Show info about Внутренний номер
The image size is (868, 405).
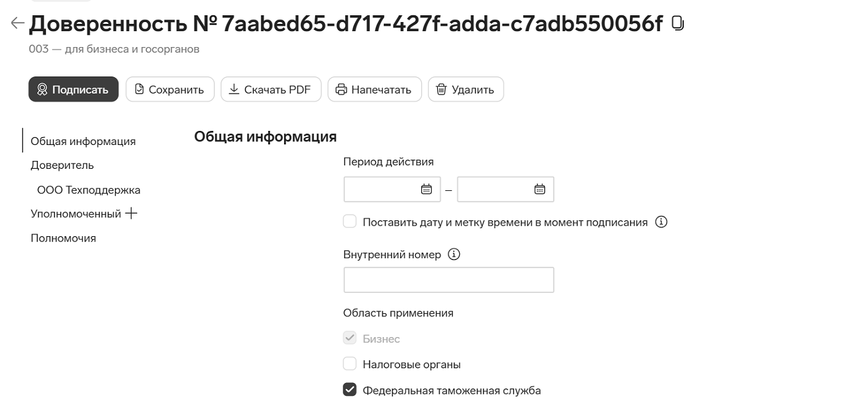point(454,254)
